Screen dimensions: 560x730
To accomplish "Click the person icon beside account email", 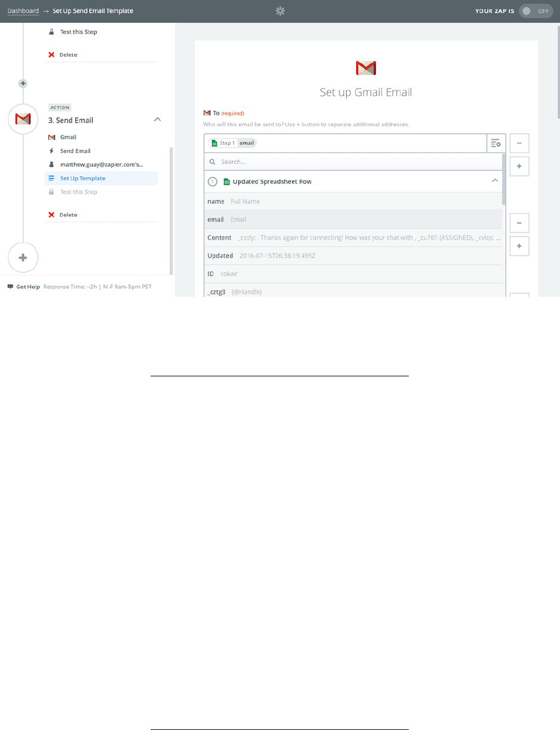I will (x=51, y=164).
